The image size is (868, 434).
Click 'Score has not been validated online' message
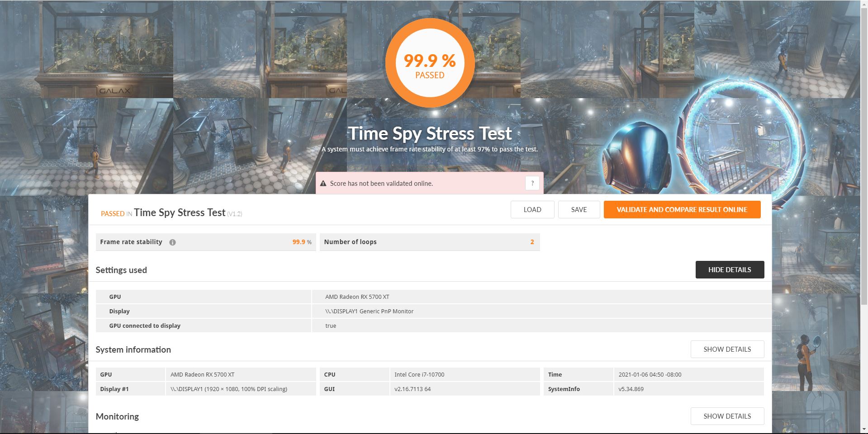point(381,184)
